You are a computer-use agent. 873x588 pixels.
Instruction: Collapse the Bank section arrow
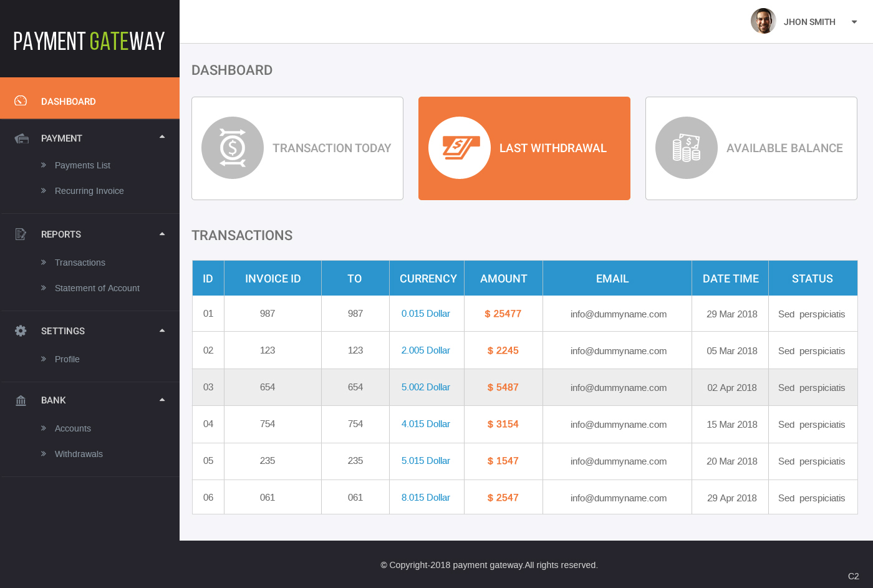coord(162,400)
